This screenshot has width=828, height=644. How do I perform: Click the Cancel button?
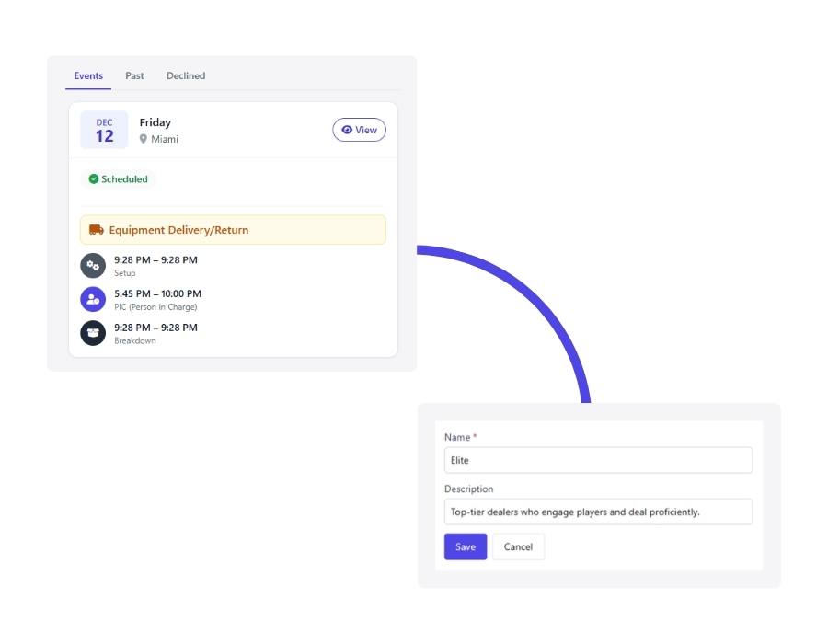point(518,546)
